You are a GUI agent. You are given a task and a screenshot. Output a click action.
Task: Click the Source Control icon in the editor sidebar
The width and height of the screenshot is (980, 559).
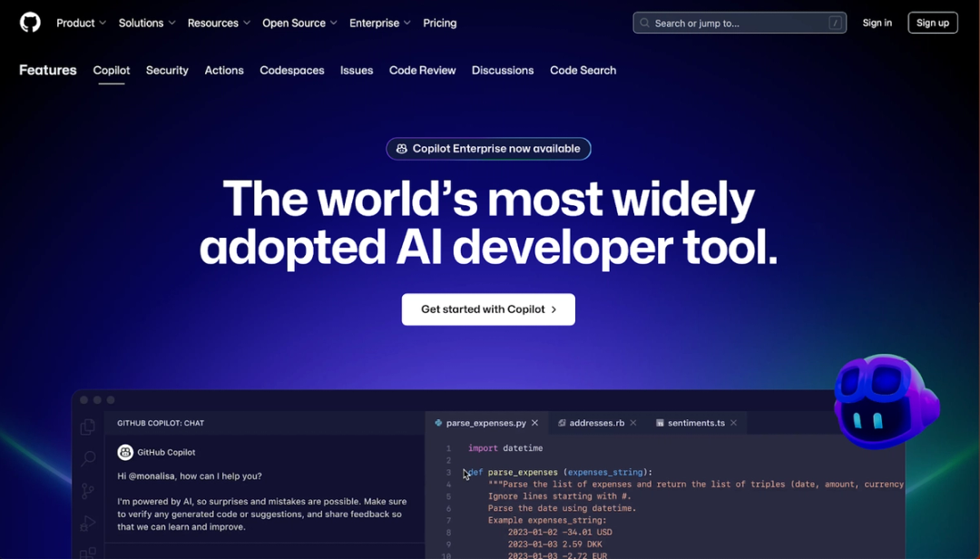88,491
